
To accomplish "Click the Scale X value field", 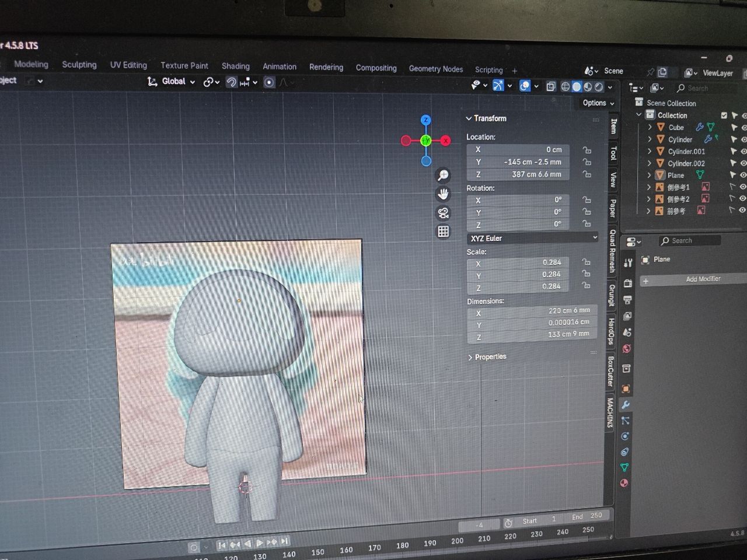I will click(518, 263).
